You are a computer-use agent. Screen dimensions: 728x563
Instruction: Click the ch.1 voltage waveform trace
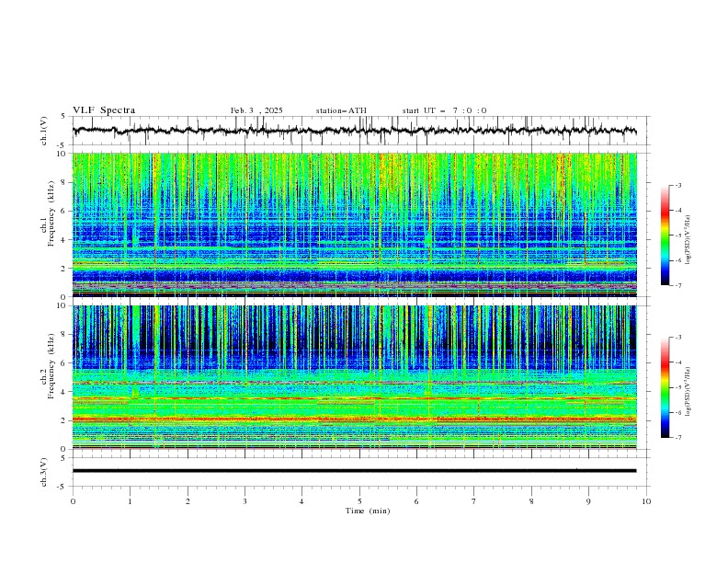tap(354, 131)
